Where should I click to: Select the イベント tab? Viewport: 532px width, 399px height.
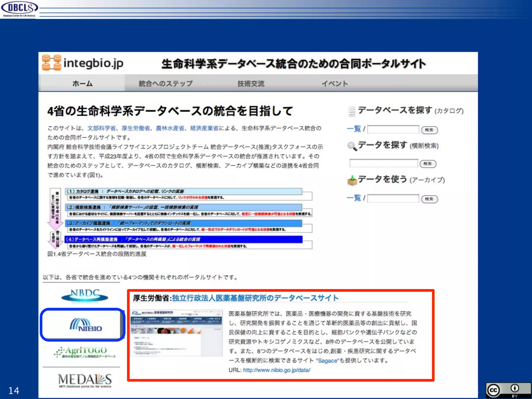[335, 84]
